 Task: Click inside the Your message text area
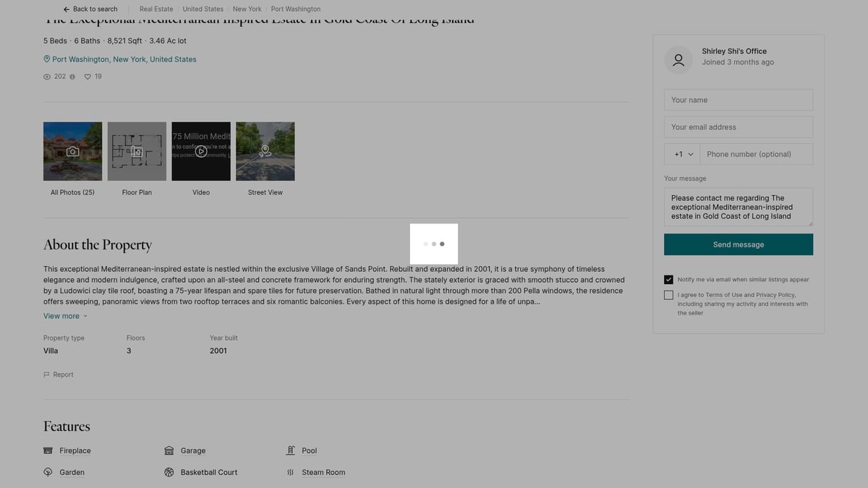[x=739, y=207]
